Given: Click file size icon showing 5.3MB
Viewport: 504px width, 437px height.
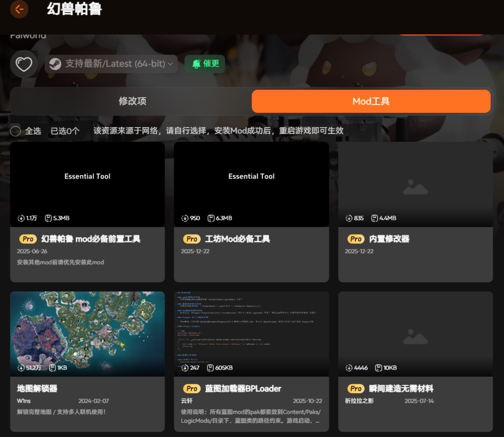Looking at the screenshot, I should click(48, 218).
